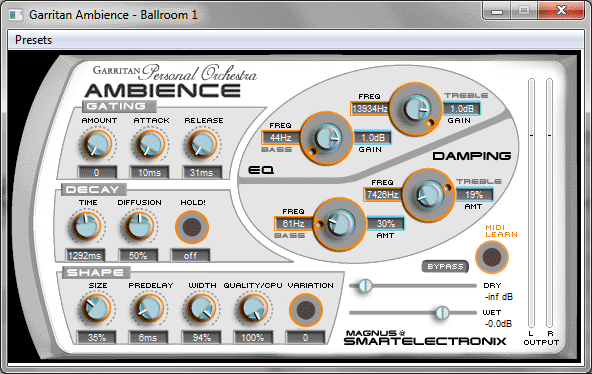The image size is (592, 374).
Task: Toggle the Variation button
Action: click(306, 310)
